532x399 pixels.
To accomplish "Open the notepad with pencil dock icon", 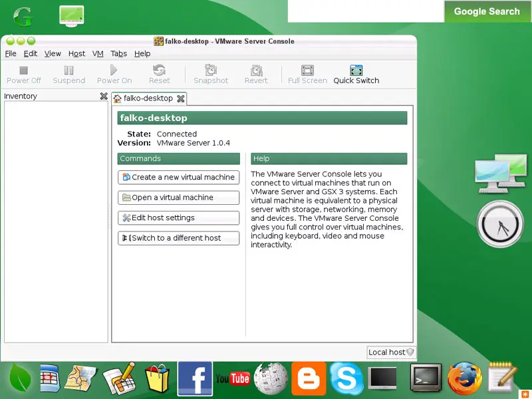I will 502,377.
